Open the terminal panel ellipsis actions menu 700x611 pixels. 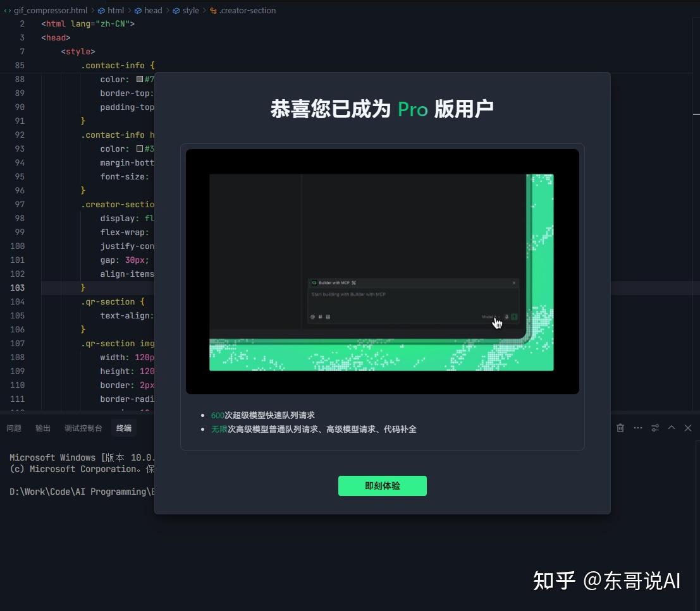click(637, 428)
